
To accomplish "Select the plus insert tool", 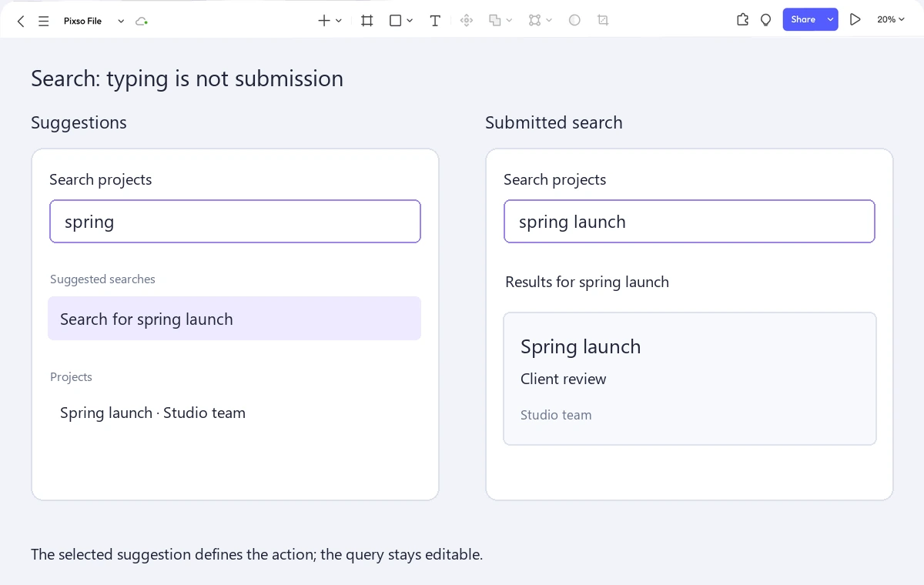I will 324,21.
